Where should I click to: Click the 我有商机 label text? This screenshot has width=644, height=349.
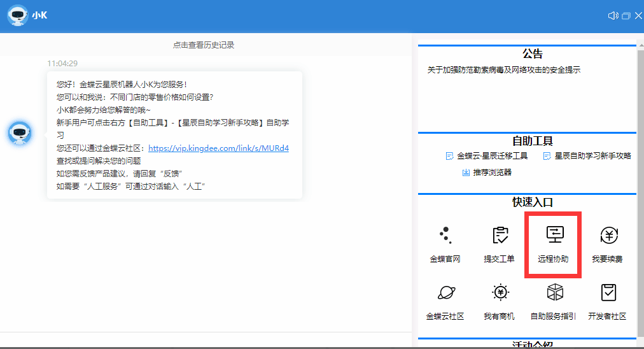tap(500, 316)
